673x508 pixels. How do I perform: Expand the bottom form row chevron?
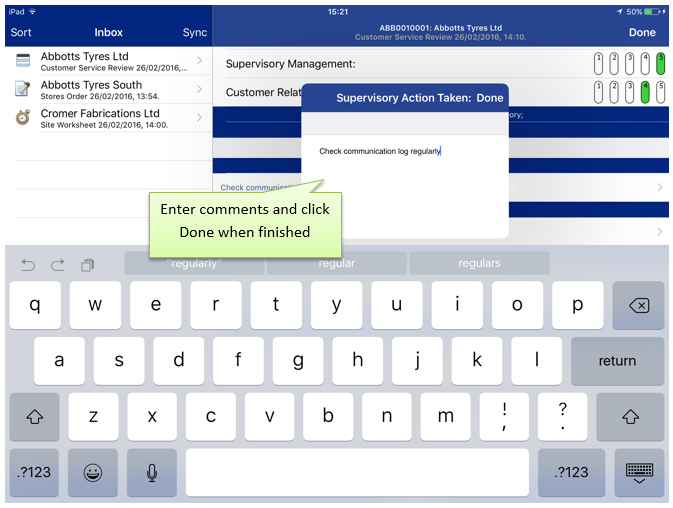tap(660, 232)
